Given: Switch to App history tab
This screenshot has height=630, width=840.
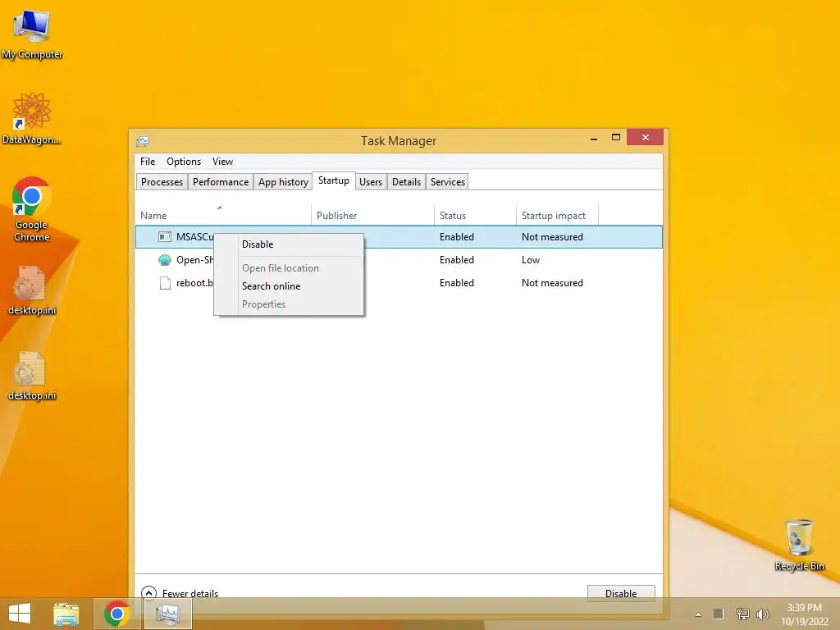Looking at the screenshot, I should (283, 181).
